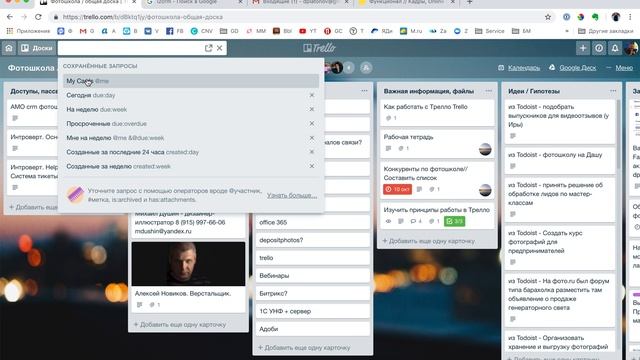Image resolution: width=640 pixels, height=360 pixels.
Task: Open card Изучить принципы работы в Трелло
Action: [x=437, y=216]
